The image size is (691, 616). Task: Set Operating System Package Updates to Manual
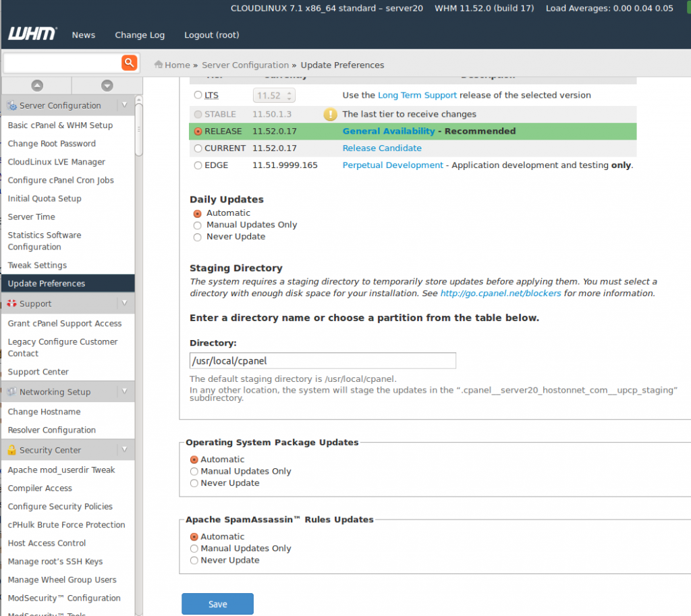tap(194, 472)
